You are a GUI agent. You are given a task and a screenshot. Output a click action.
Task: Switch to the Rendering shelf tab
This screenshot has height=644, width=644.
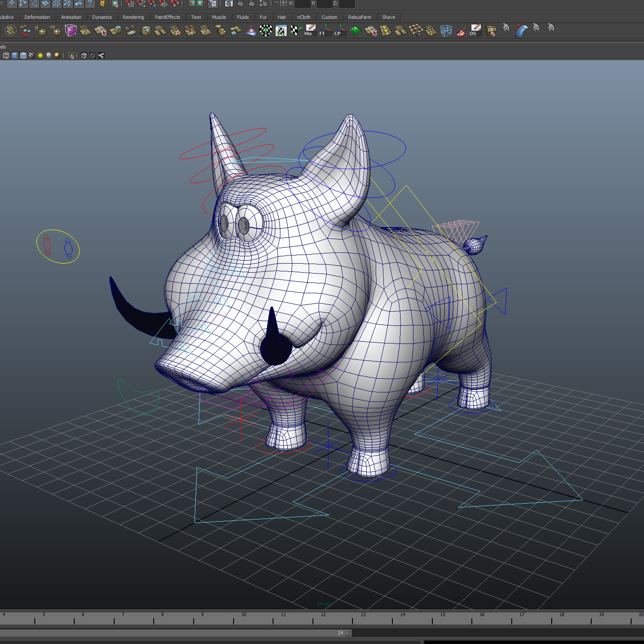point(133,17)
